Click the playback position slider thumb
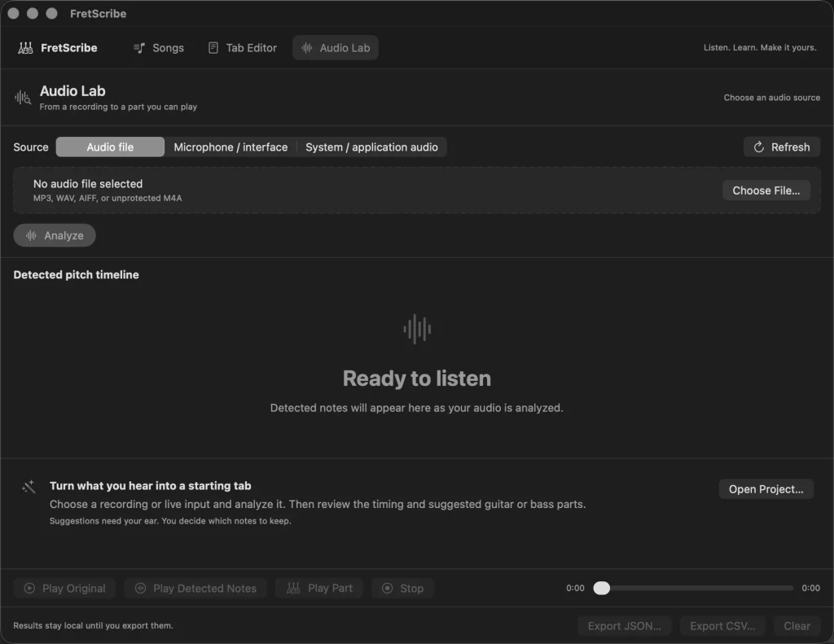Screen dimensions: 834x644 point(602,588)
